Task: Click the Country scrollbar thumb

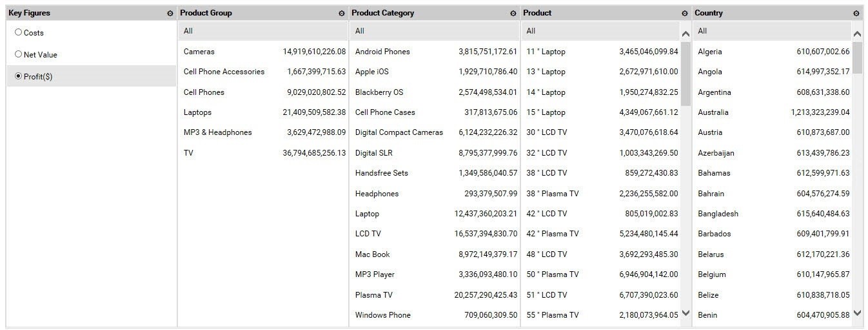Action: [857, 58]
